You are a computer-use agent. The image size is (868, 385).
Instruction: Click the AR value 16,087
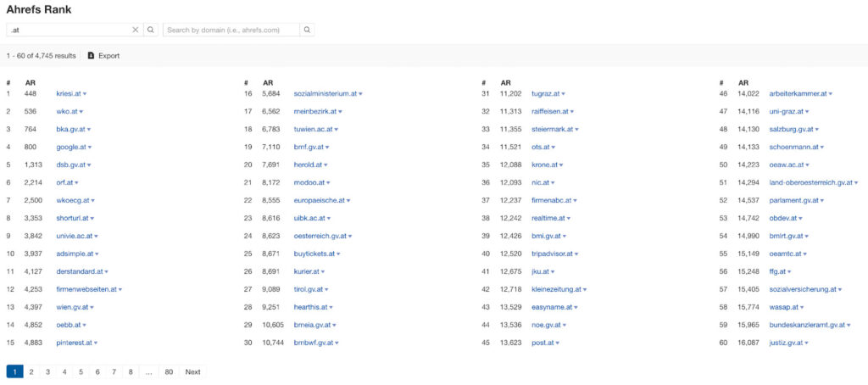(x=749, y=343)
